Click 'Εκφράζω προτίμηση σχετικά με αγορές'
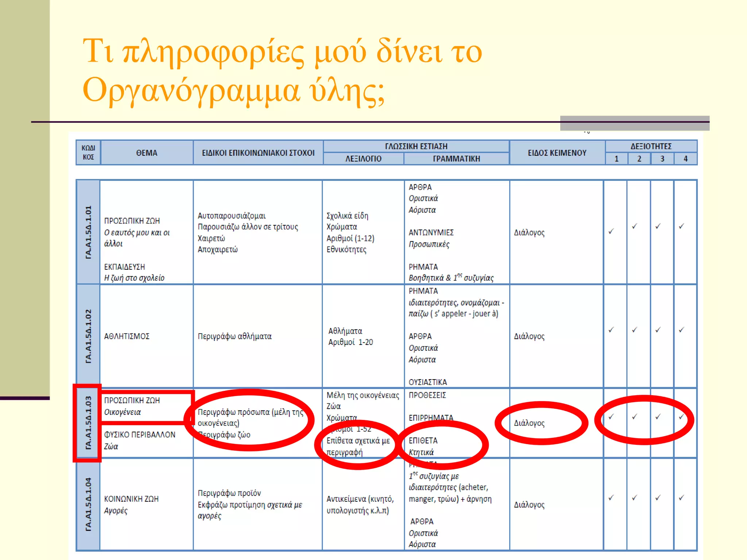 250,510
